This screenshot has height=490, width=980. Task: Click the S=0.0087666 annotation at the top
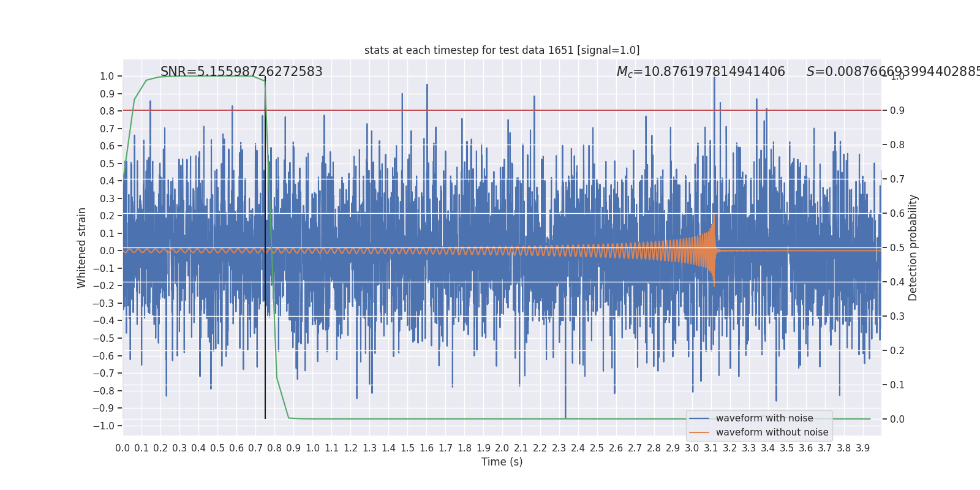[893, 72]
